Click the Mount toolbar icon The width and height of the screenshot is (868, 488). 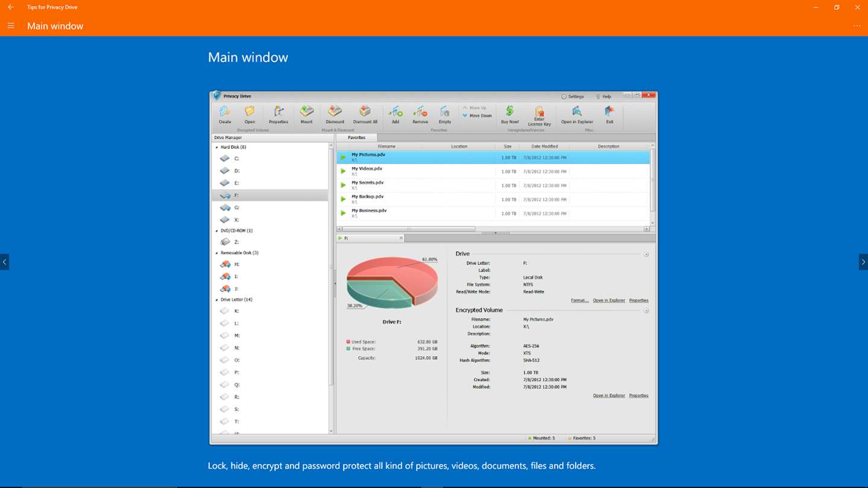(307, 115)
